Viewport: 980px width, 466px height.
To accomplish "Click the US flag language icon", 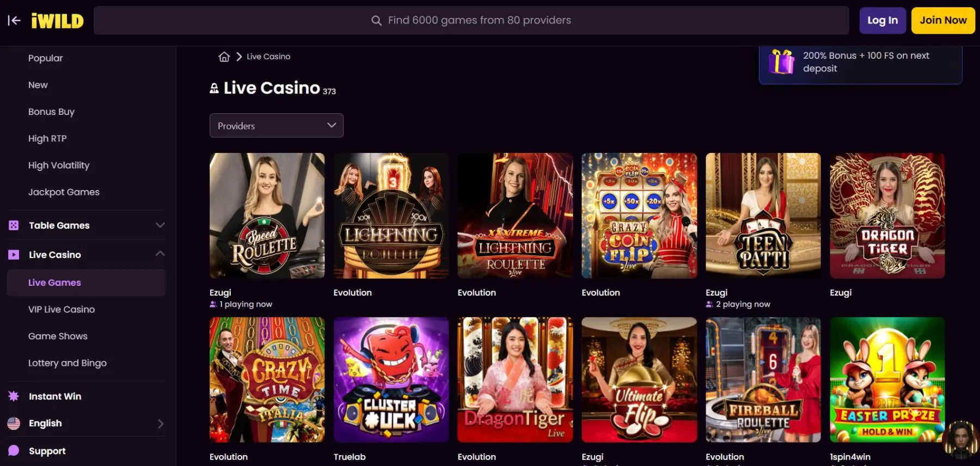I will click(x=14, y=424).
